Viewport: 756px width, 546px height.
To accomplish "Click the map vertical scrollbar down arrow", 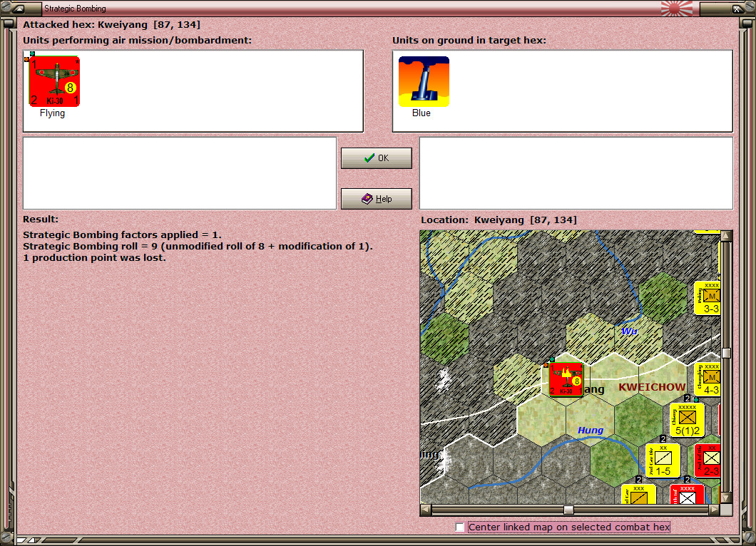I will pyautogui.click(x=726, y=498).
